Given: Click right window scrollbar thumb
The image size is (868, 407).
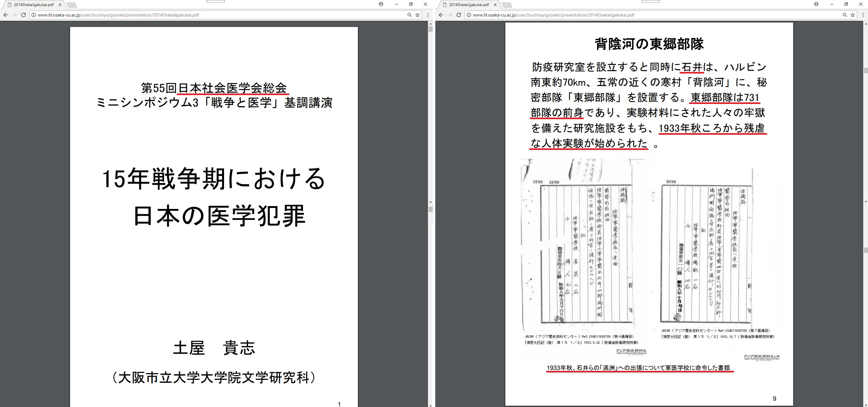Looking at the screenshot, I should 866,70.
